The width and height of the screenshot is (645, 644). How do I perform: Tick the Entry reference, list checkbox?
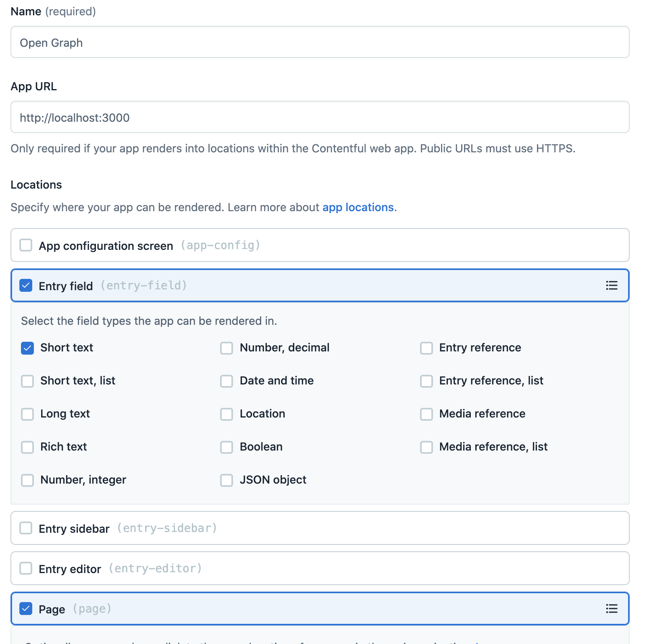(426, 381)
